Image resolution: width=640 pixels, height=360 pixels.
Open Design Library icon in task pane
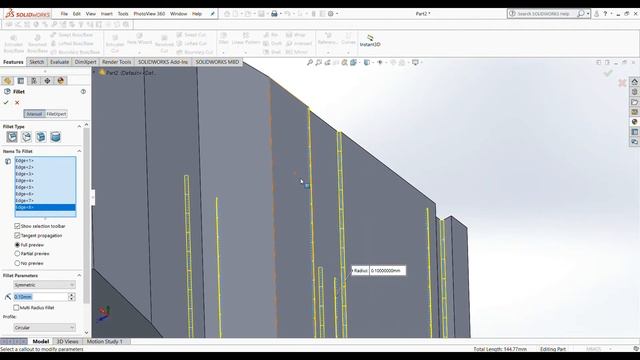[x=634, y=92]
